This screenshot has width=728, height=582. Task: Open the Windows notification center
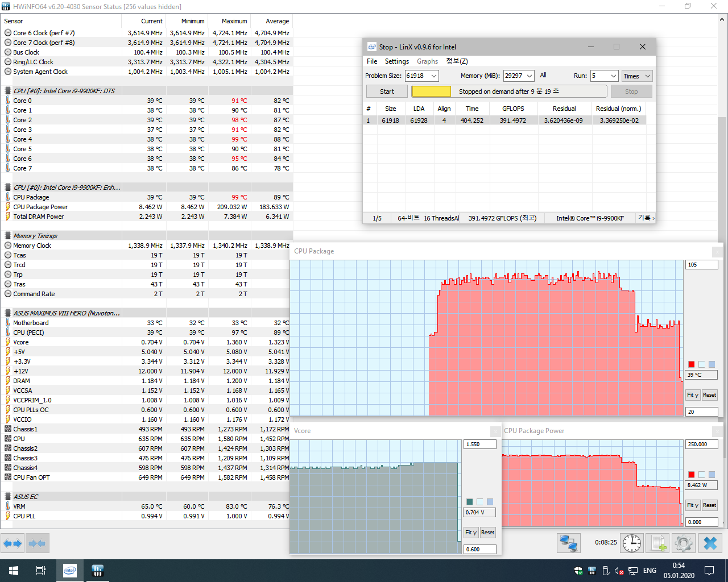(x=709, y=571)
